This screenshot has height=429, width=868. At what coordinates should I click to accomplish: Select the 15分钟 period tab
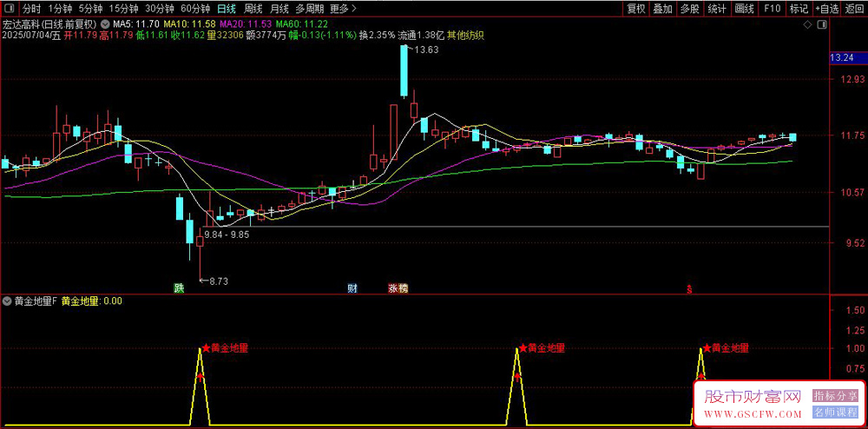click(123, 9)
